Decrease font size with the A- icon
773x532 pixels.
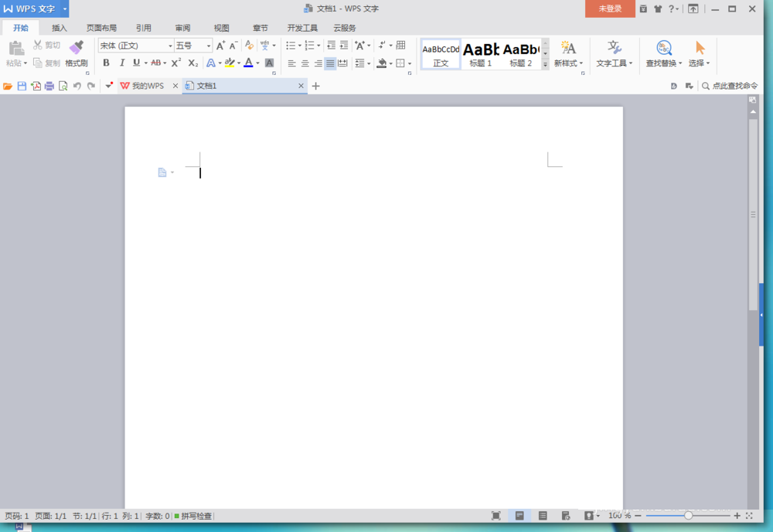pyautogui.click(x=233, y=46)
